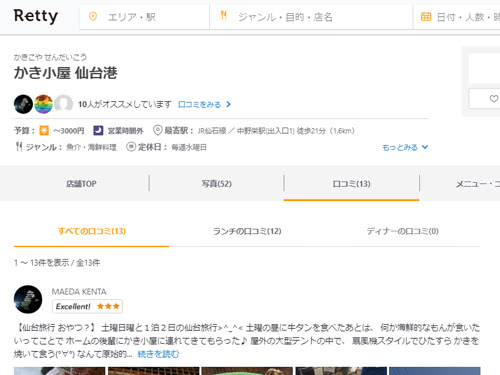Show すべての口コミ(13) reviews
The width and height of the screenshot is (500, 375).
click(x=92, y=231)
